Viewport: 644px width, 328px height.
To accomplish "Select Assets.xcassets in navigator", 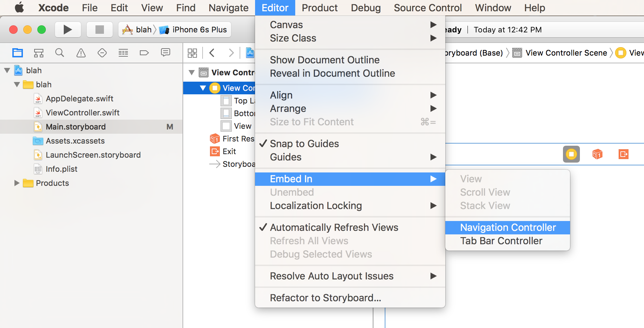I will tap(91, 141).
